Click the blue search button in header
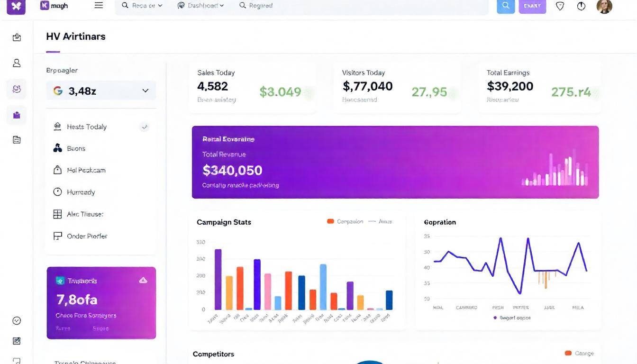The width and height of the screenshot is (637, 364). point(506,6)
